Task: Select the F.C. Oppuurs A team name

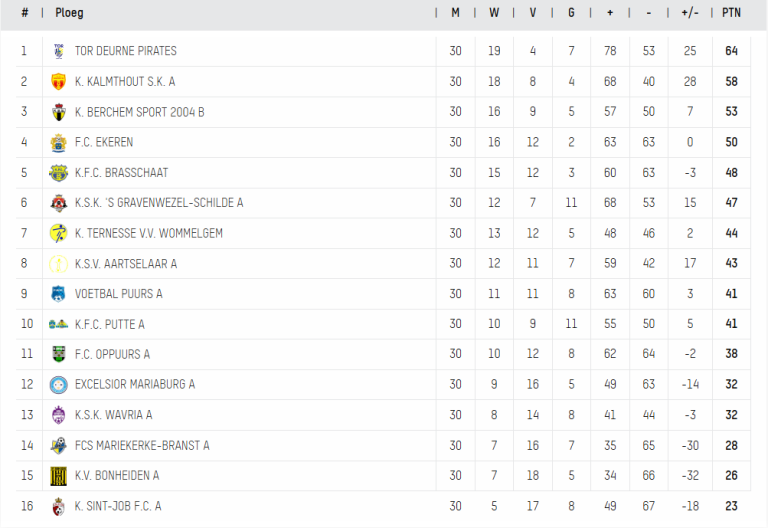Action: click(x=112, y=354)
